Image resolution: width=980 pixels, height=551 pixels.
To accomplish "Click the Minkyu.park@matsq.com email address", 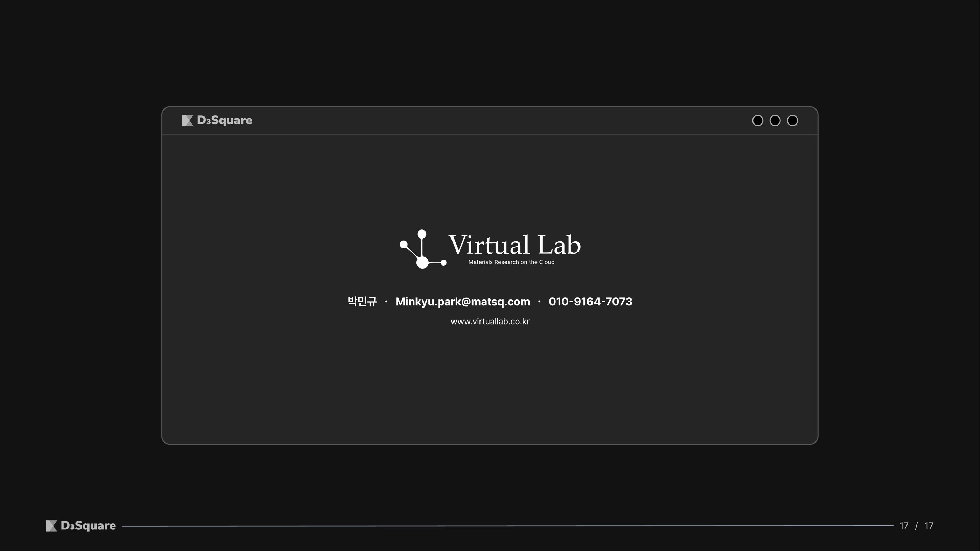I will tap(463, 302).
